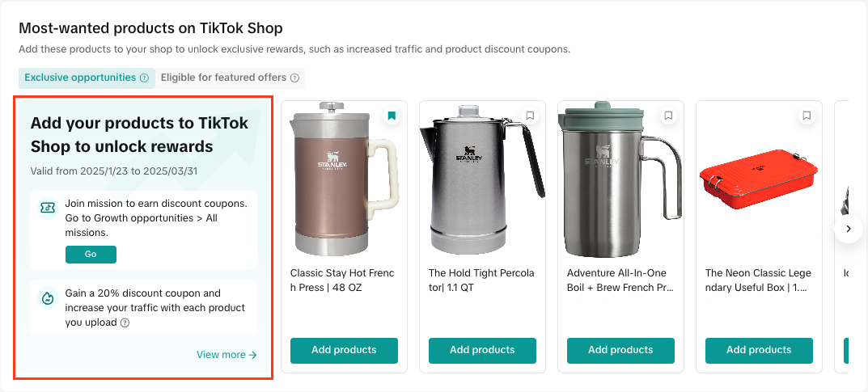Click the traffic boost icon beside 20% discount
Screen dimensions: 868x392
pyautogui.click(x=49, y=298)
